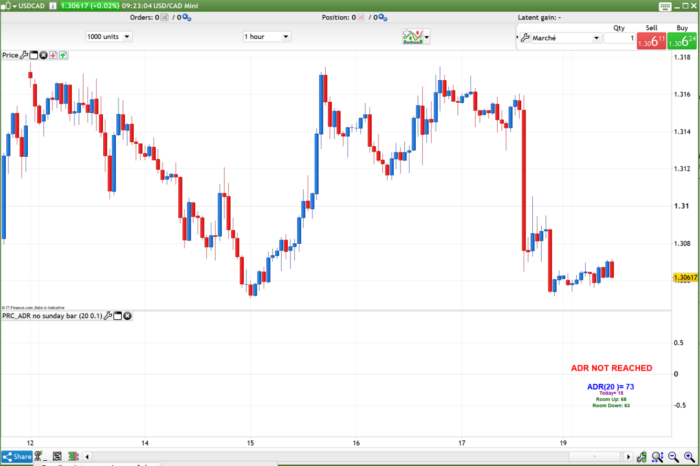Viewport: 700px width, 466px height.
Task: Open position gear settings icon
Action: pos(383,18)
